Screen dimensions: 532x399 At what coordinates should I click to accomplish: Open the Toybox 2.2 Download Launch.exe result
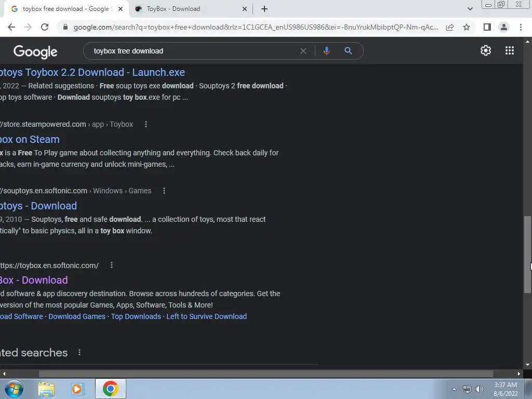(92, 72)
